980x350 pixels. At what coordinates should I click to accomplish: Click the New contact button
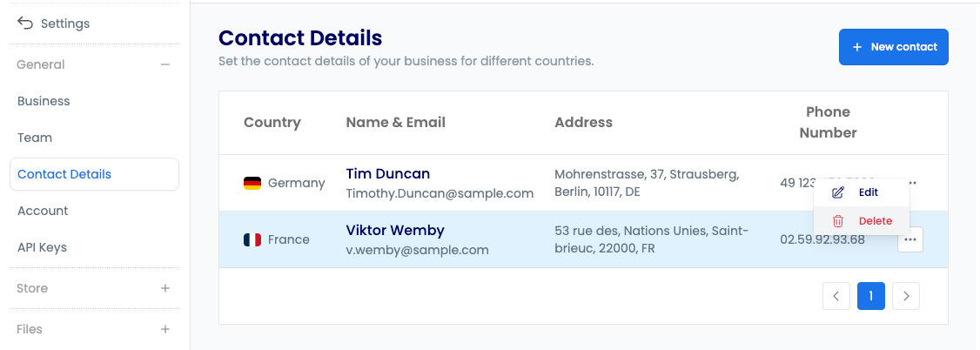893,47
